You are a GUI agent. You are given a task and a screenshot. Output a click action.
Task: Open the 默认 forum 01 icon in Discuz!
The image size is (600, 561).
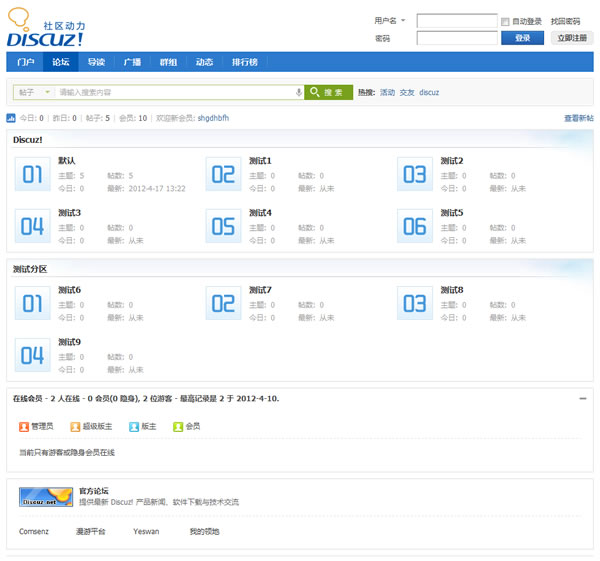pyautogui.click(x=33, y=174)
